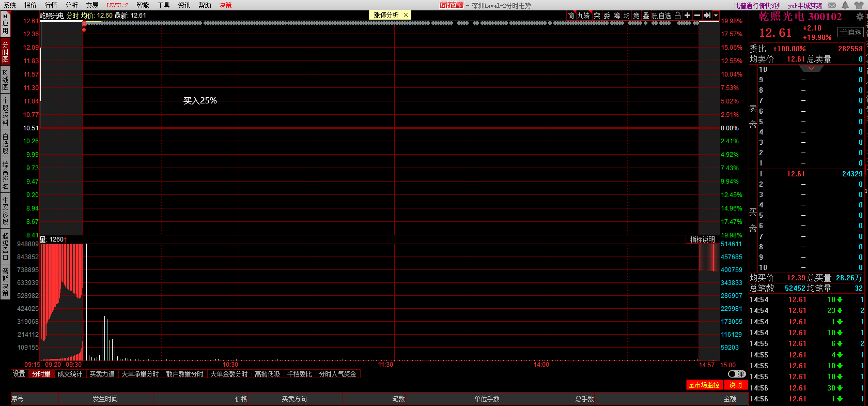Click the 同花顺 logo
The image size is (868, 406).
coord(451,5)
